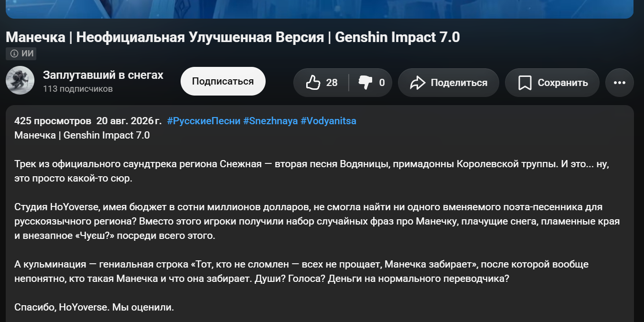This screenshot has width=644, height=322.
Task: Click the 113 подписчиков subscriber count
Action: (78, 89)
